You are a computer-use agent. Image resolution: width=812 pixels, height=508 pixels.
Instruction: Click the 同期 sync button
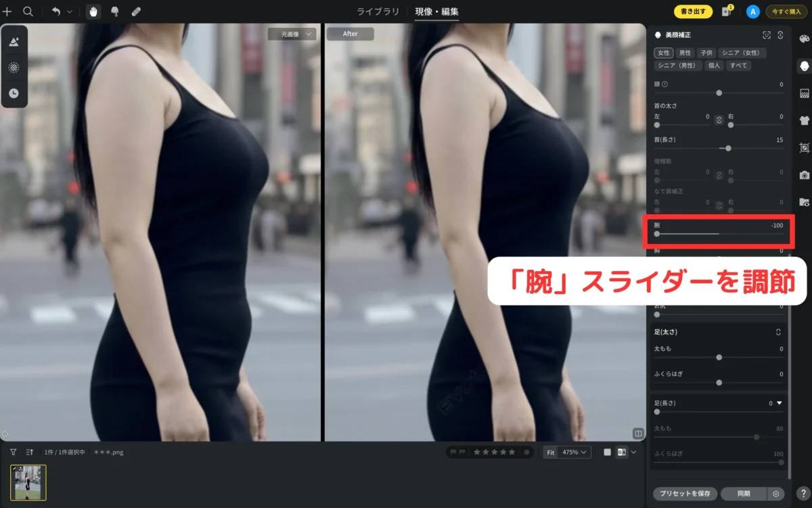(744, 494)
